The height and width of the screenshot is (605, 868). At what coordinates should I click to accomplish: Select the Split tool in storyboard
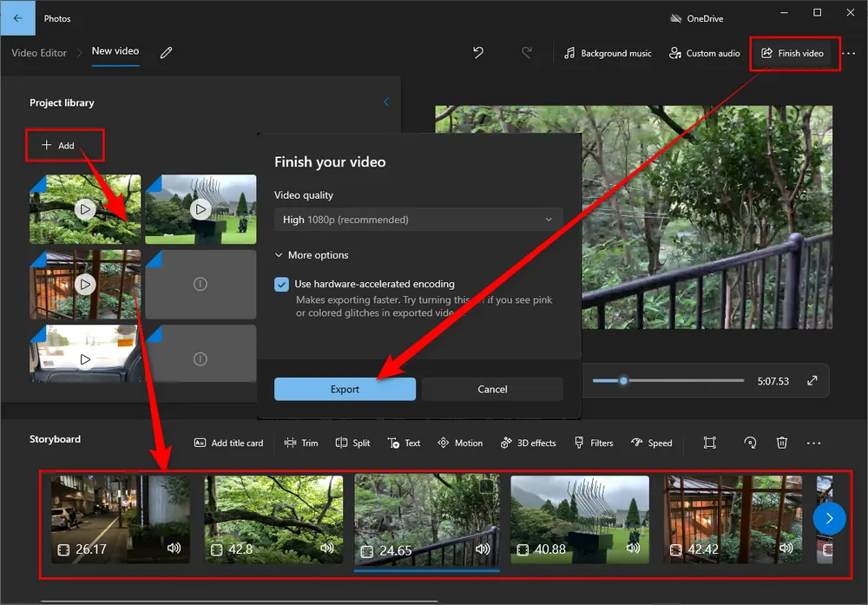coord(352,443)
